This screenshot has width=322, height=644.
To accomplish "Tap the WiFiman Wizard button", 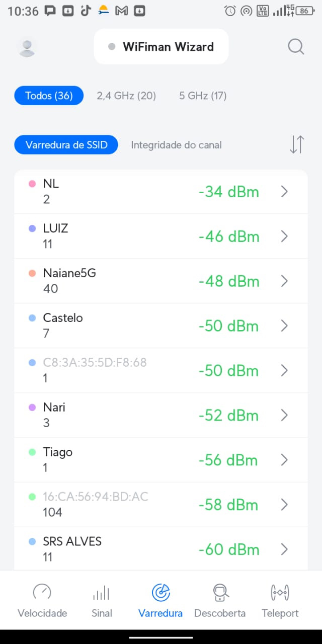I will (x=162, y=47).
